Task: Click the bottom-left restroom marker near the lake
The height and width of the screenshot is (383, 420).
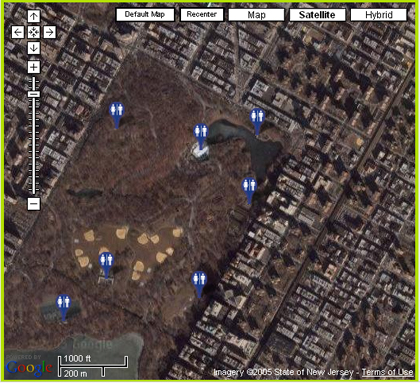Action: 63,307
